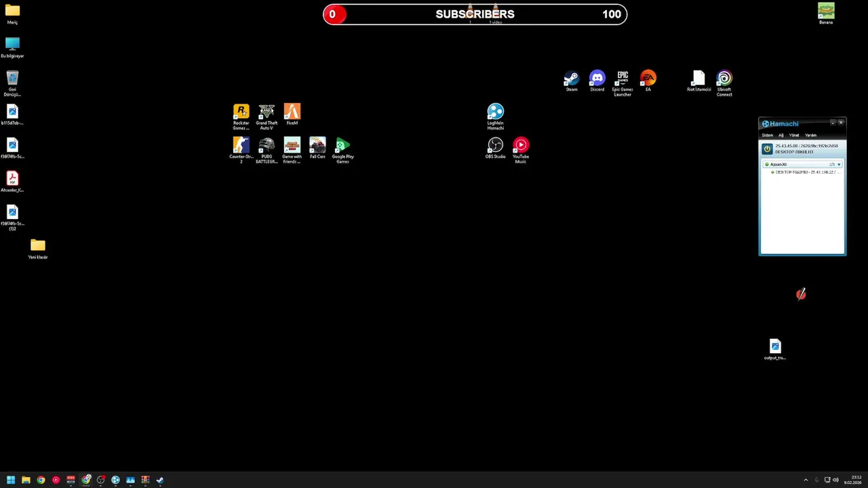Viewport: 868px width, 488px height.
Task: Open the Yönet menu in Hamachi
Action: coord(794,135)
